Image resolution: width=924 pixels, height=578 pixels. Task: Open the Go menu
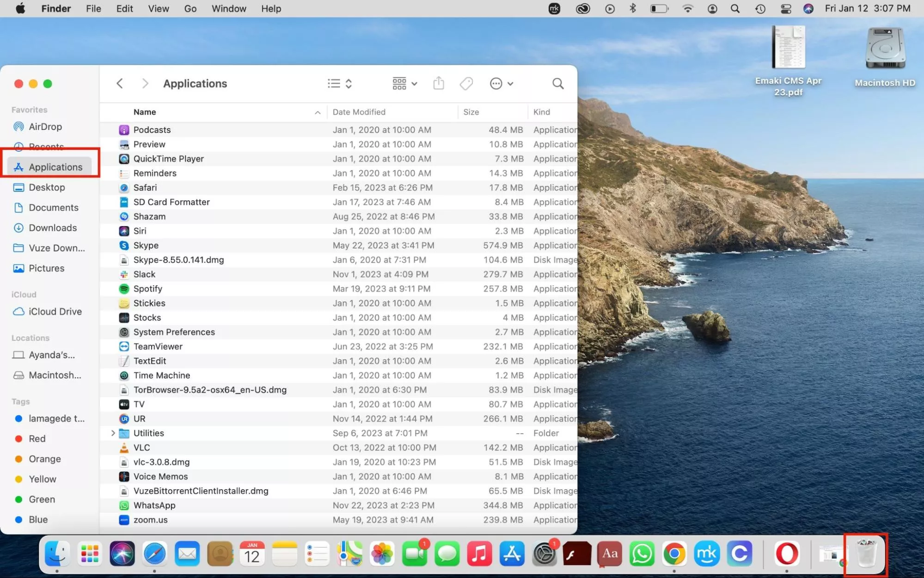190,8
